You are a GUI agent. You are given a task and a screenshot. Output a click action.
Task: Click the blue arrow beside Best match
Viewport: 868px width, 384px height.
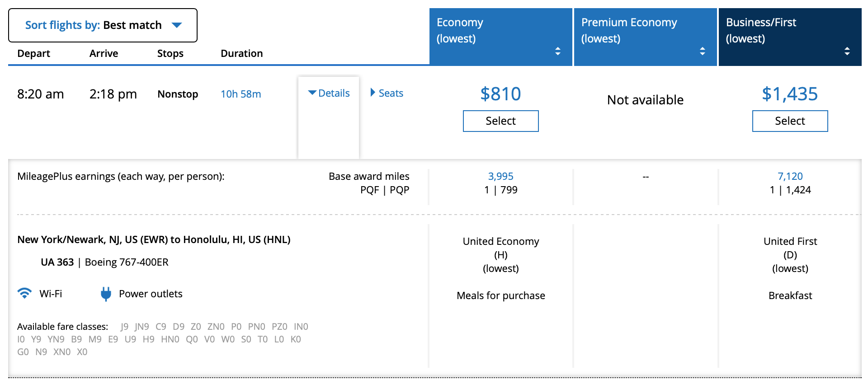pos(177,25)
